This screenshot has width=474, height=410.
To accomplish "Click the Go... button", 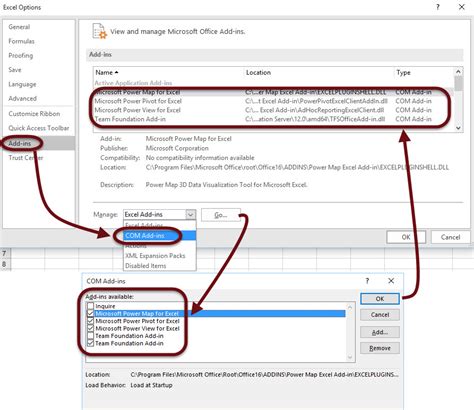I will 221,215.
